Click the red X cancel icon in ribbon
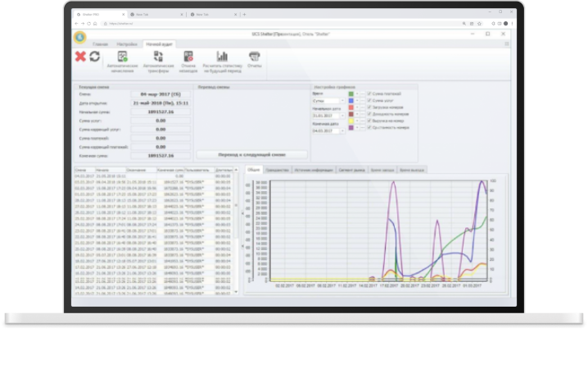The image size is (588, 369). tap(80, 57)
